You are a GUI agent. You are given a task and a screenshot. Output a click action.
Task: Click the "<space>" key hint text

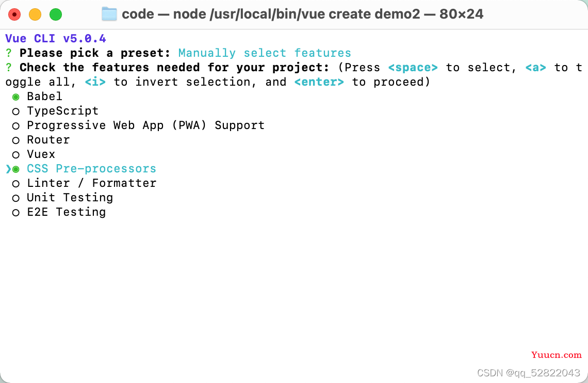pyautogui.click(x=413, y=68)
